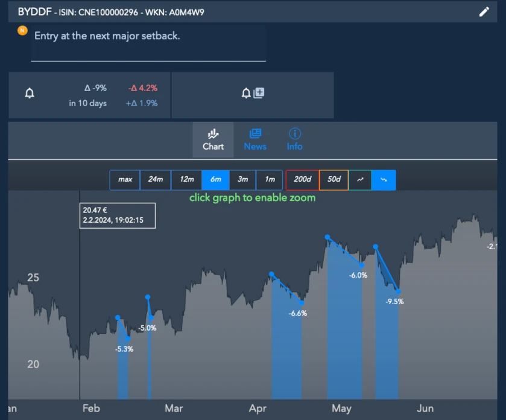This screenshot has height=420, width=506.
Task: Switch chart range to 12m
Action: click(187, 180)
